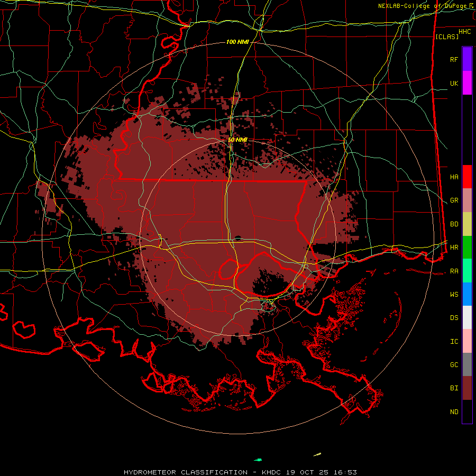Screen dimensions: 476x476
Task: Click the HR legend label
Action: 454,248
